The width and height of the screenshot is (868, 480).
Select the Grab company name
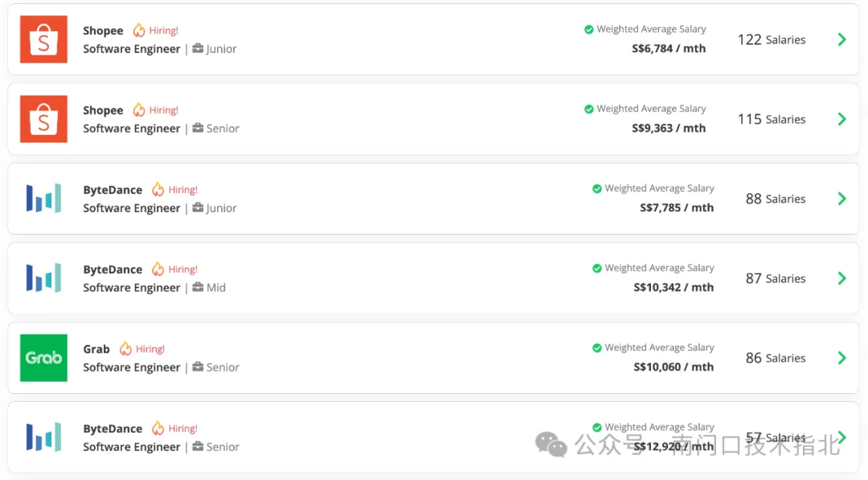[96, 349]
